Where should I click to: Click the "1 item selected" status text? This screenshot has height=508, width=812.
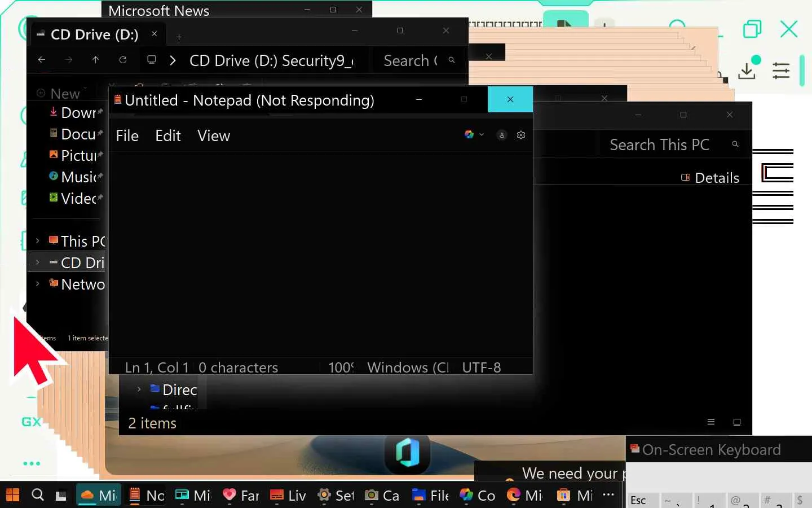pos(88,338)
